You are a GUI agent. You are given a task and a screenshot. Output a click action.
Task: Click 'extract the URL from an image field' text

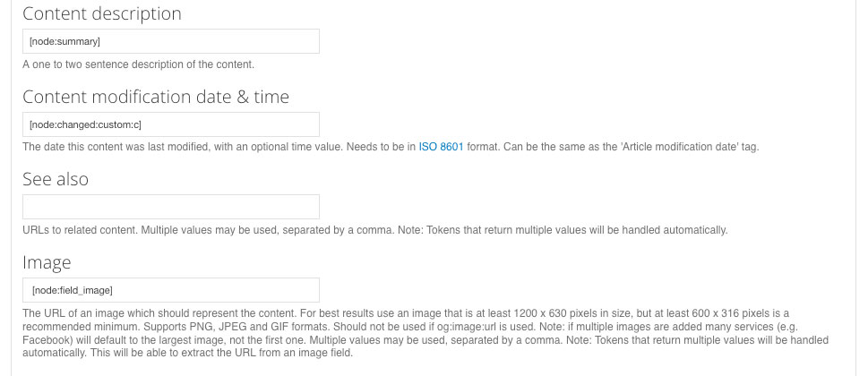pyautogui.click(x=269, y=354)
